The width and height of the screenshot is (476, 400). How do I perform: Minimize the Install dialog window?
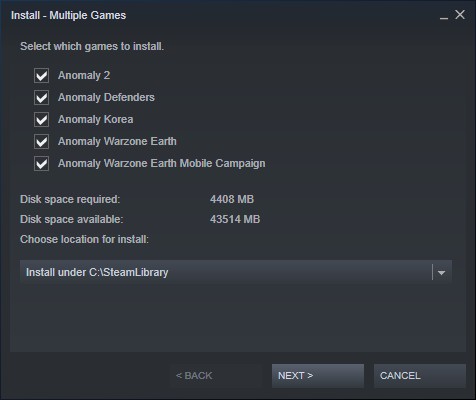[x=444, y=15]
